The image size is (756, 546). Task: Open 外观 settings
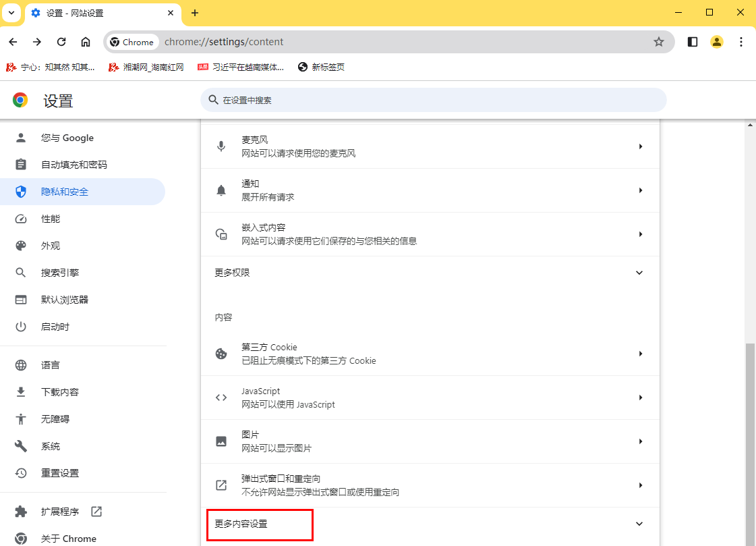click(x=82, y=246)
